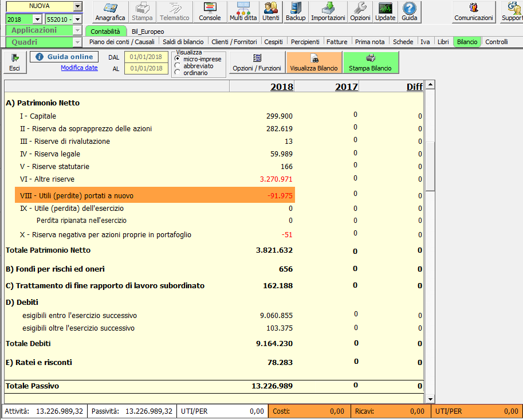Open the Prima nota menu item
The image size is (523, 420).
coord(369,42)
